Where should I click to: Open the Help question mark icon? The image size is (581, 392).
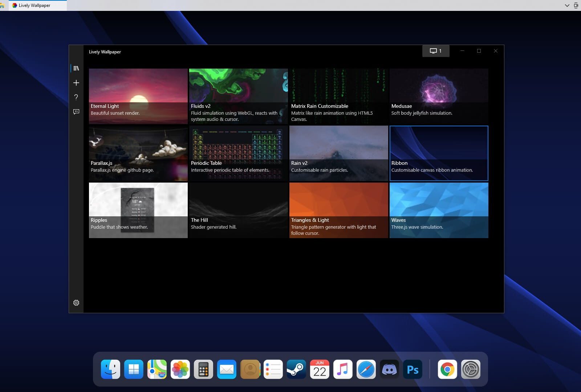point(76,97)
